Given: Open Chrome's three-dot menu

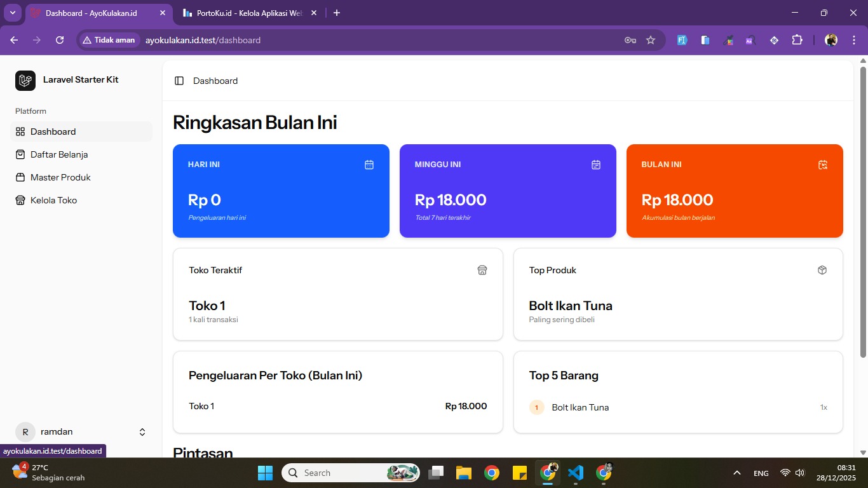Looking at the screenshot, I should pyautogui.click(x=855, y=39).
